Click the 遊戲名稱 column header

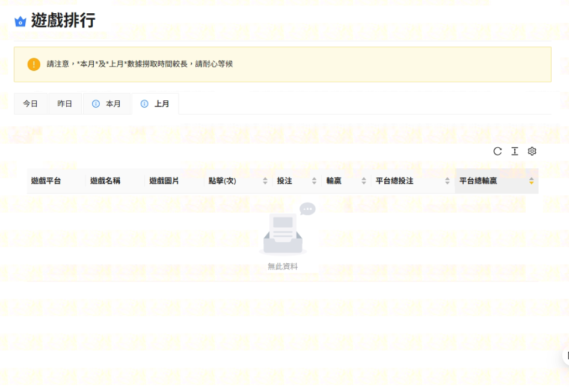point(105,181)
